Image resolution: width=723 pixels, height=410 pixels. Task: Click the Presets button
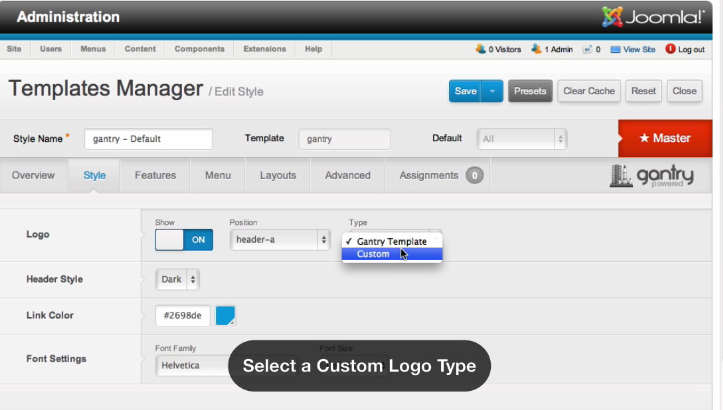530,91
